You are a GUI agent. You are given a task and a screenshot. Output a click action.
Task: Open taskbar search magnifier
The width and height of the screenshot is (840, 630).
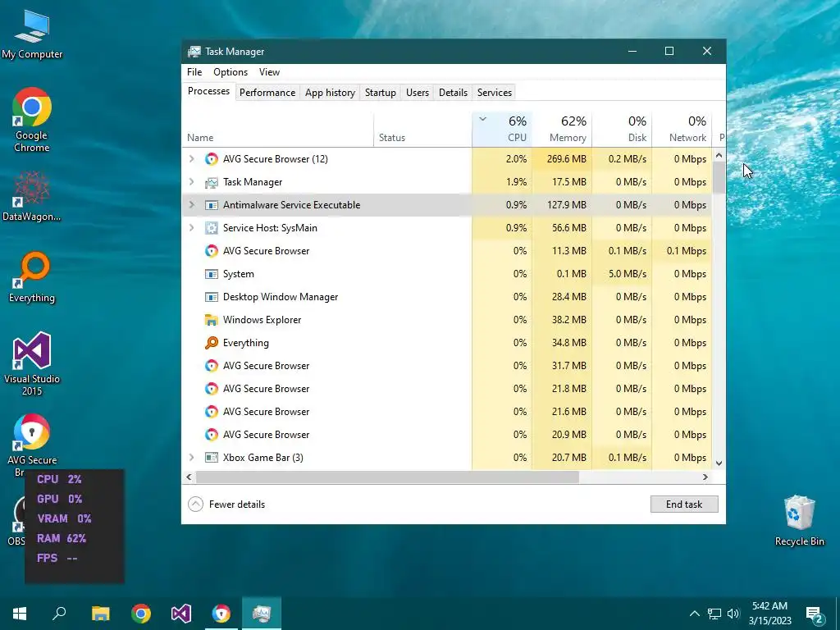[59, 614]
